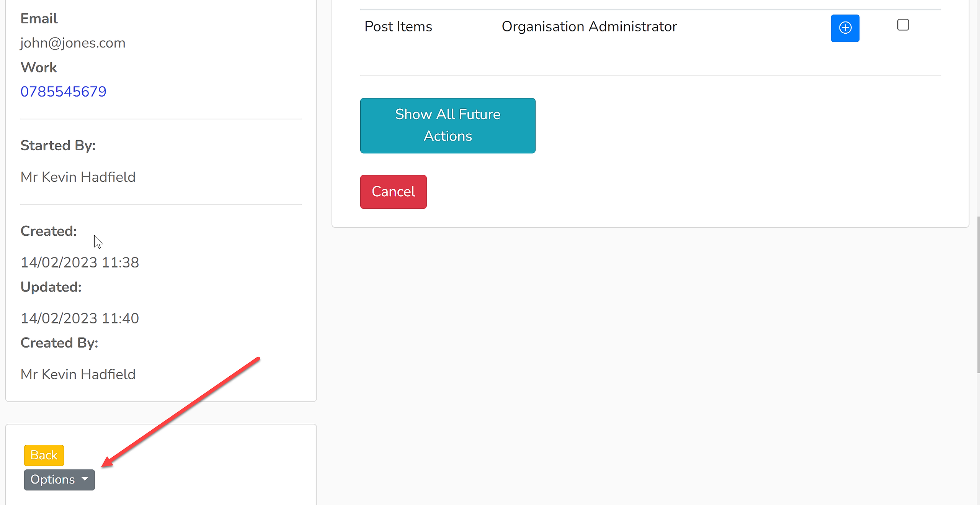This screenshot has width=980, height=505.
Task: Click the blue plus icon for Post Items
Action: 845,28
